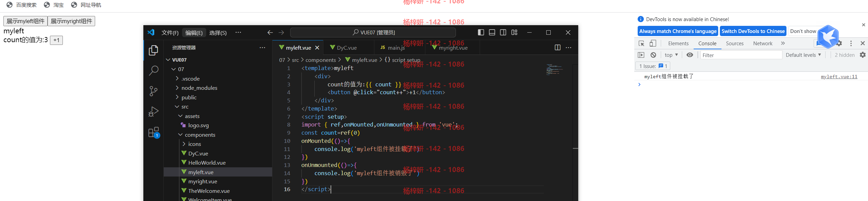868x201 pixels.
Task: Open the Search view in activity bar
Action: pyautogui.click(x=154, y=71)
